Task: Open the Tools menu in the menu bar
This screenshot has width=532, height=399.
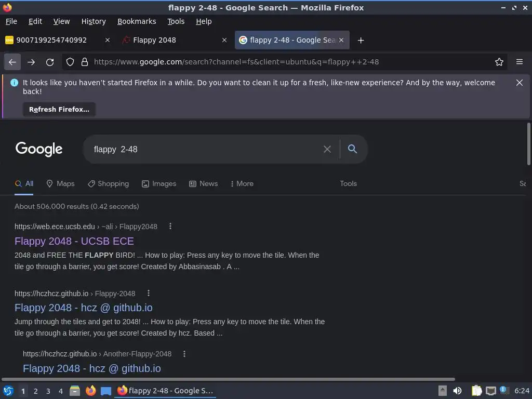Action: [x=176, y=21]
